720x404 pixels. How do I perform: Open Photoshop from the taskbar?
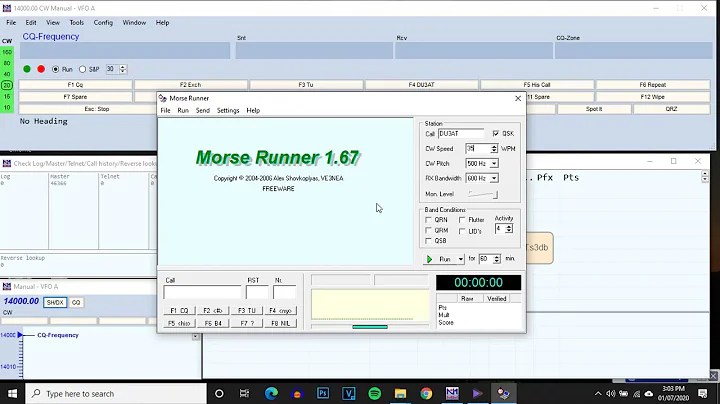323,393
